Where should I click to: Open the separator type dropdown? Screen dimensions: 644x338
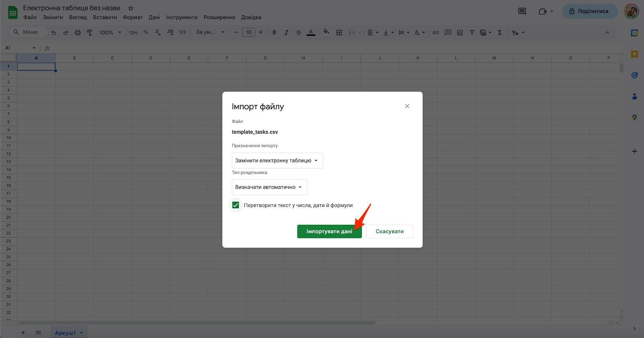pyautogui.click(x=269, y=187)
